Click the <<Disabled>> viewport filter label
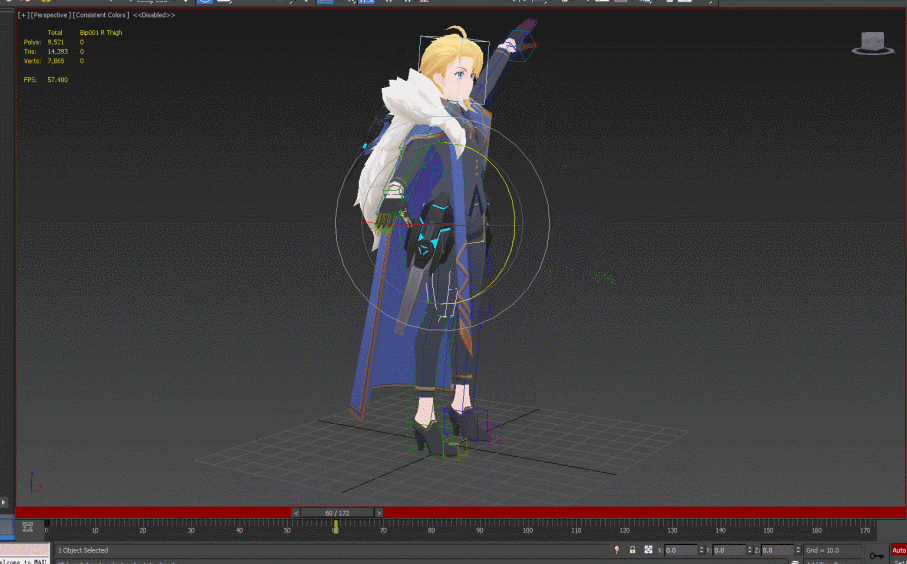Viewport: 907px width, 564px height. [154, 15]
